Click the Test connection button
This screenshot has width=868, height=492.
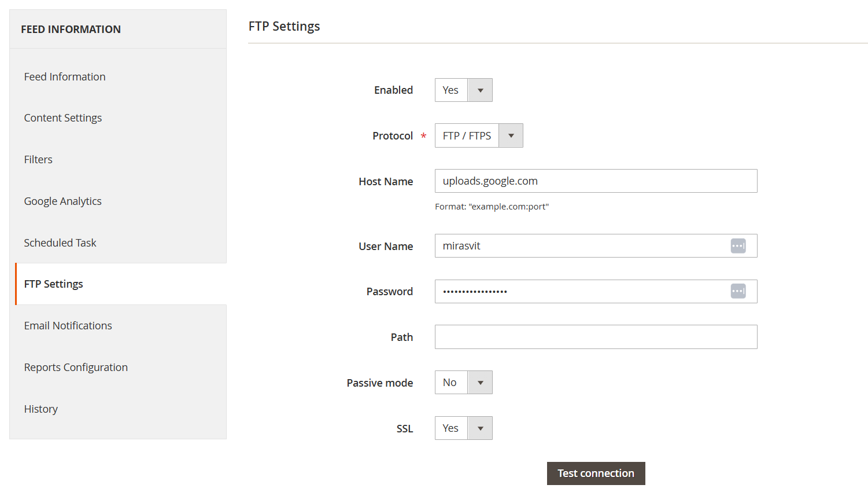point(596,473)
